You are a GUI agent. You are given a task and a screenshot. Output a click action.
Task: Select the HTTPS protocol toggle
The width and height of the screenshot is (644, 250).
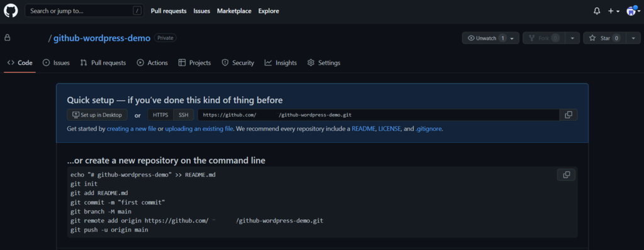point(160,115)
